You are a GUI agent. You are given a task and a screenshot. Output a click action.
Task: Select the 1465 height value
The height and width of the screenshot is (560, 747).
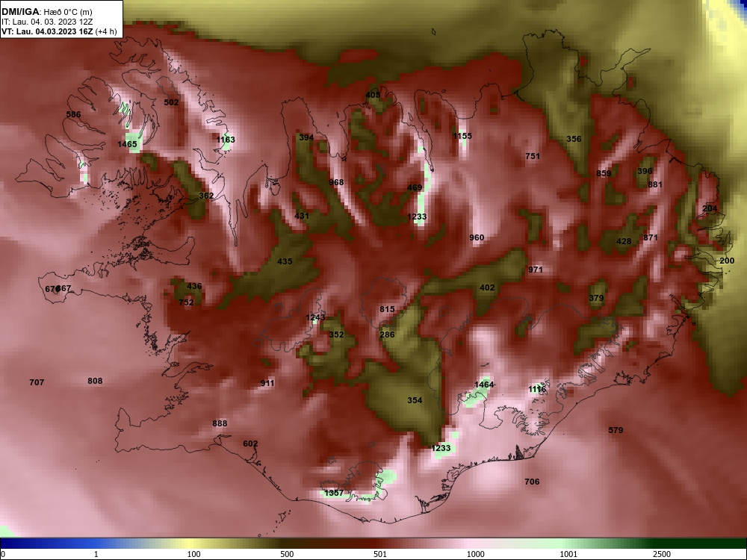click(x=127, y=144)
